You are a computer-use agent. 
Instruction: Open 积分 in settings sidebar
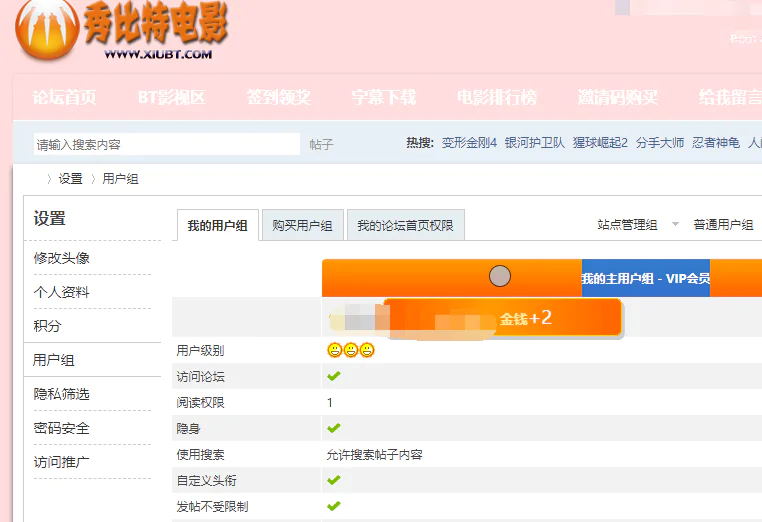(47, 326)
